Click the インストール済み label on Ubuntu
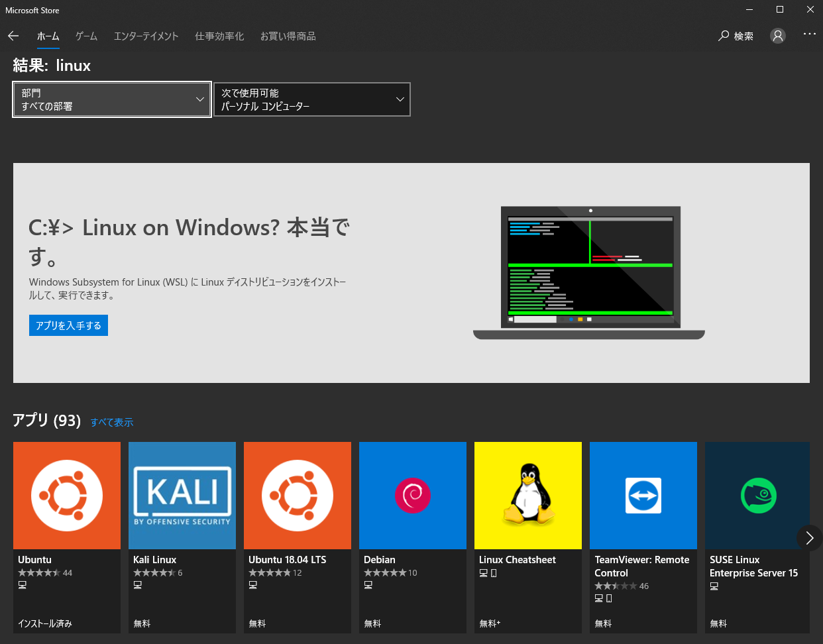Image resolution: width=823 pixels, height=644 pixels. coord(45,623)
